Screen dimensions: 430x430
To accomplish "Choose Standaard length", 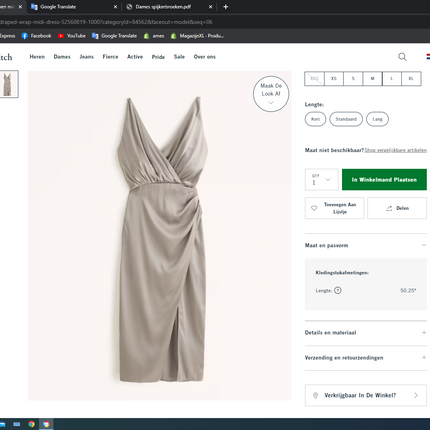I will (346, 119).
